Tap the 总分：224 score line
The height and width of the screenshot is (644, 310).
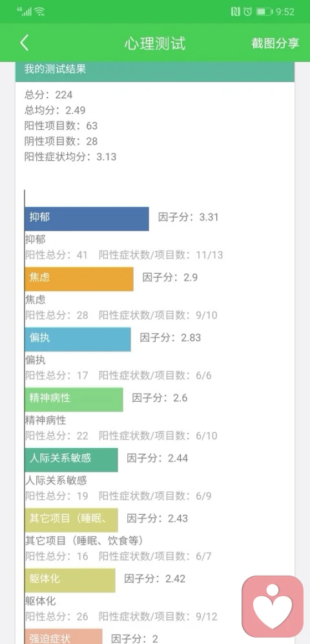(x=48, y=95)
